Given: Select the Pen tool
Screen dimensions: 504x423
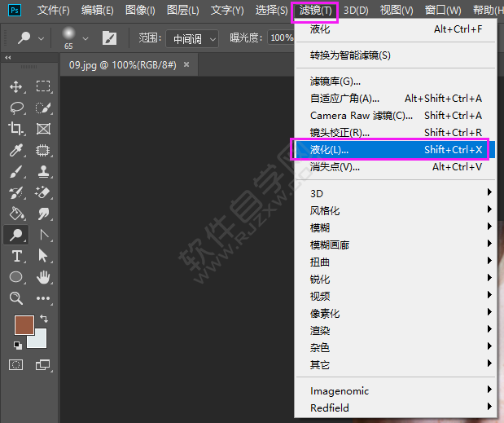Looking at the screenshot, I should pos(44,235).
